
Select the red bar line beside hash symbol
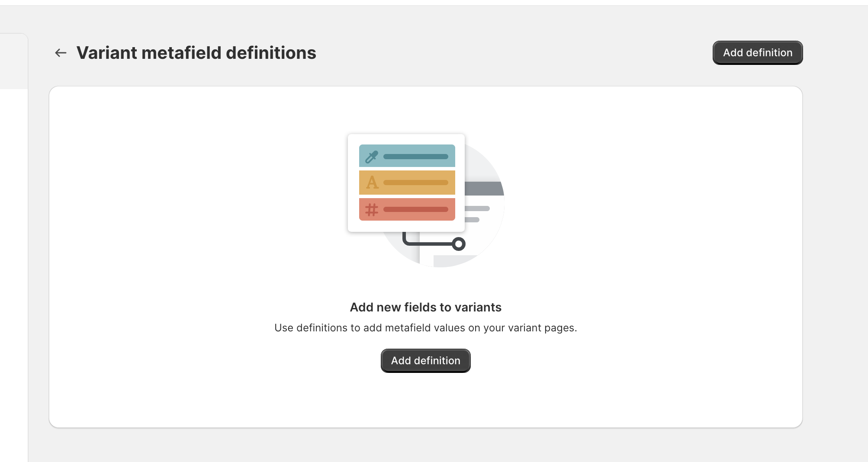415,209
